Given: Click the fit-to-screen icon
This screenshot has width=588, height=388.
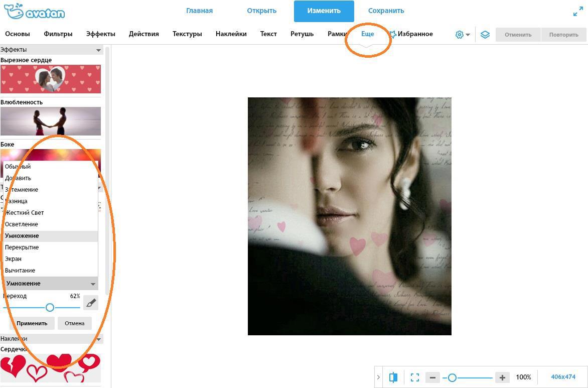Looking at the screenshot, I should [x=415, y=377].
